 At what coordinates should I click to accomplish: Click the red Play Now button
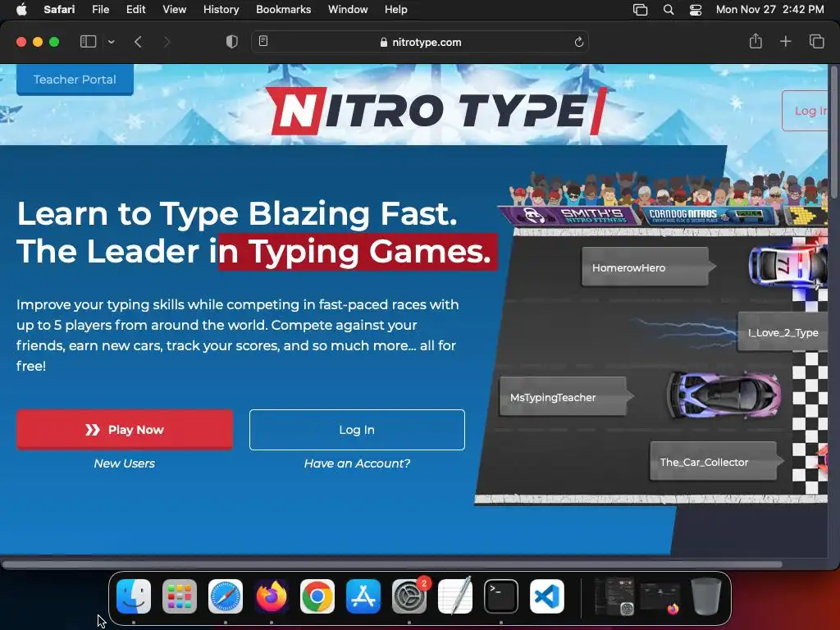[125, 430]
